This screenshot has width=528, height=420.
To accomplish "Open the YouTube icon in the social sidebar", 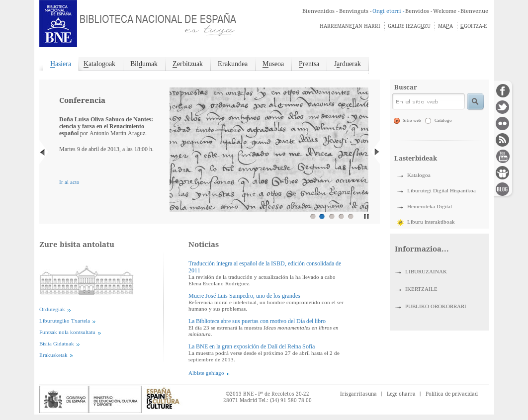I will pyautogui.click(x=503, y=157).
